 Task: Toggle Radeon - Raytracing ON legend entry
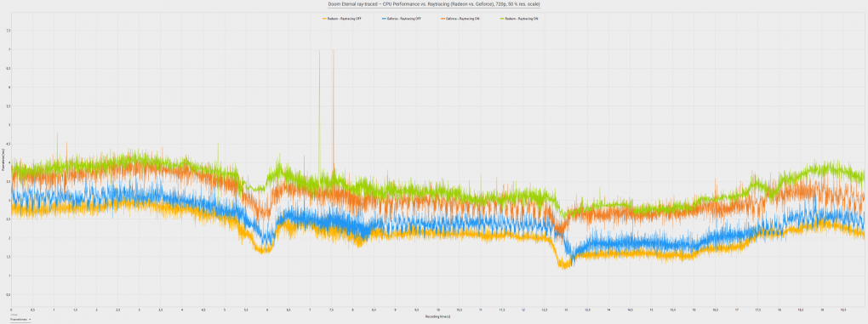click(x=520, y=19)
